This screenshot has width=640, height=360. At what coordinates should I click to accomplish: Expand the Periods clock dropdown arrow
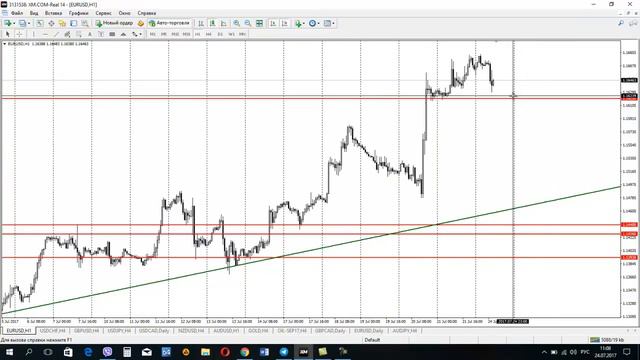[x=318, y=23]
